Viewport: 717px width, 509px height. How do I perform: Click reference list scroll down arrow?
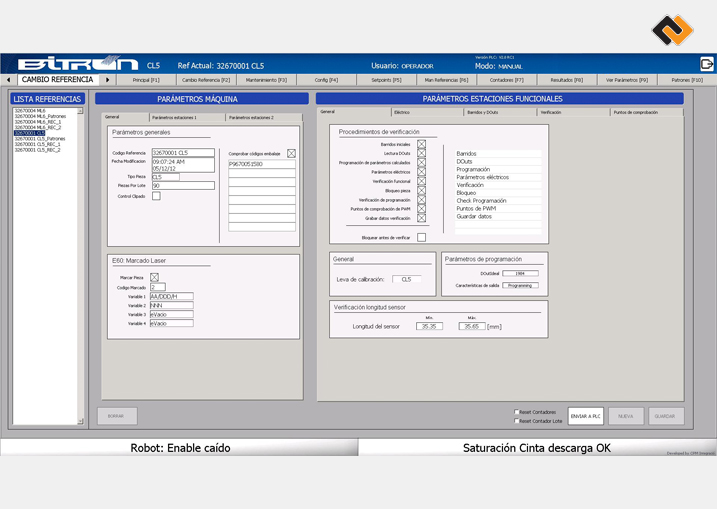[80, 421]
